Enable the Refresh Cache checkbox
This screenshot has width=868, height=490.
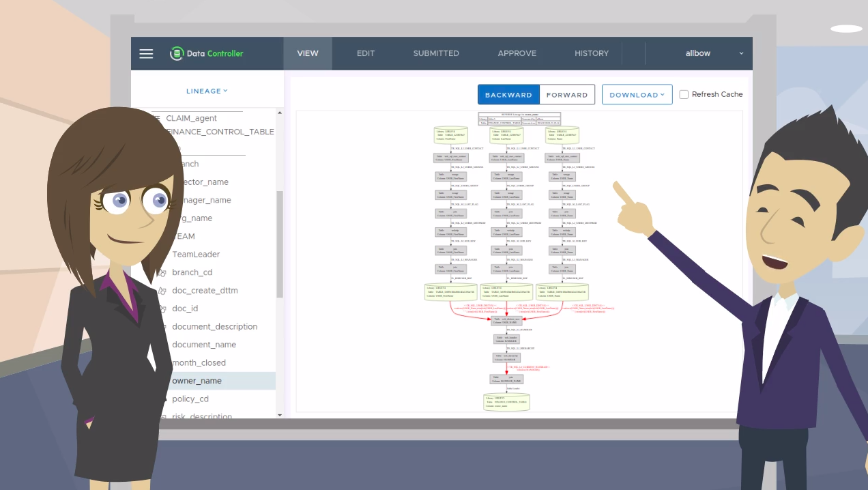[x=684, y=95]
